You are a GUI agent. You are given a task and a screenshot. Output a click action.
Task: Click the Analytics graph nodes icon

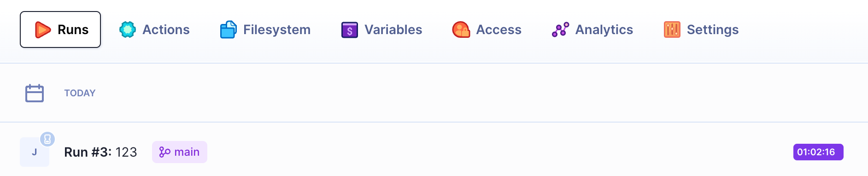[x=561, y=29]
